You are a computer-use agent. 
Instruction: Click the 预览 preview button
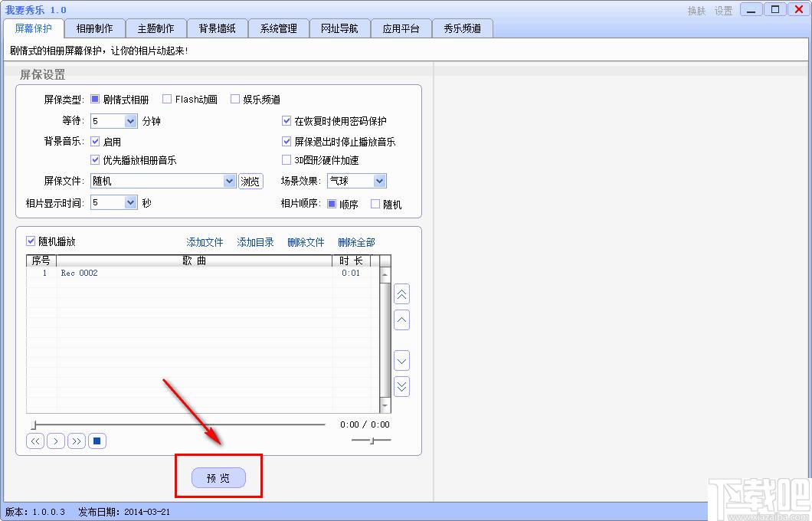[218, 477]
